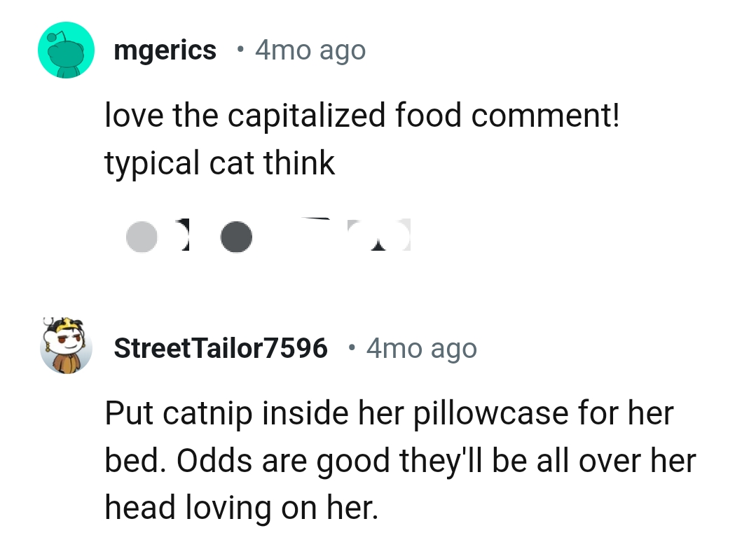756x547 pixels.
Task: Tap the "Put catnip inside her pillowcase" line
Action: click(389, 413)
